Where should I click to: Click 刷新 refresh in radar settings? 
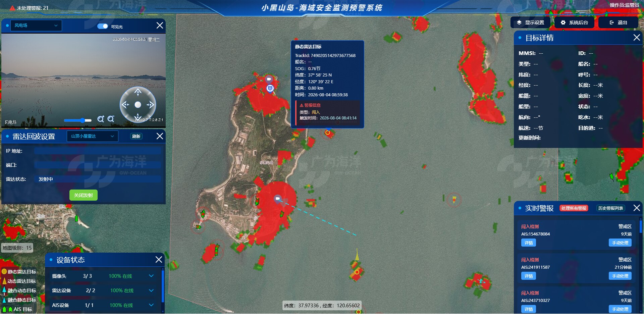[x=136, y=136]
